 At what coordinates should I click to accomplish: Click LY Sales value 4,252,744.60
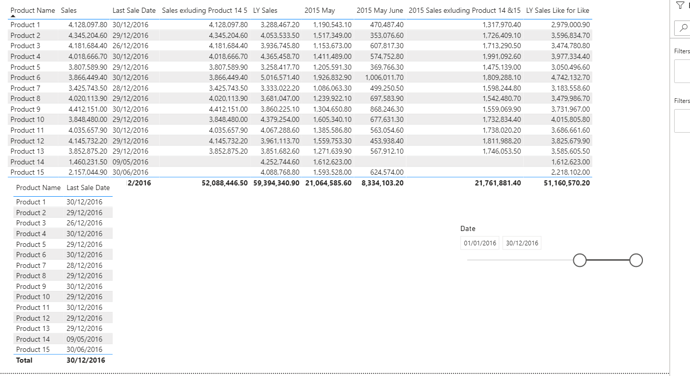280,162
